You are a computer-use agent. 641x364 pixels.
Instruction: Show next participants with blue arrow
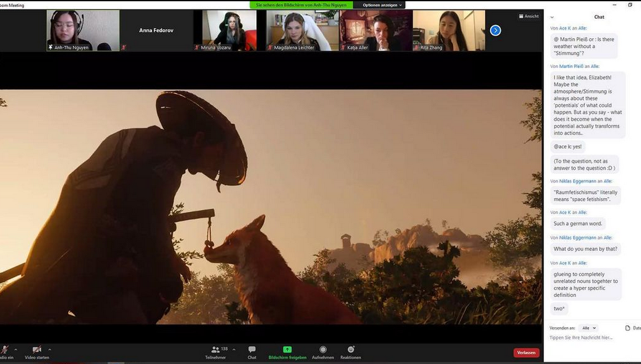(x=496, y=30)
